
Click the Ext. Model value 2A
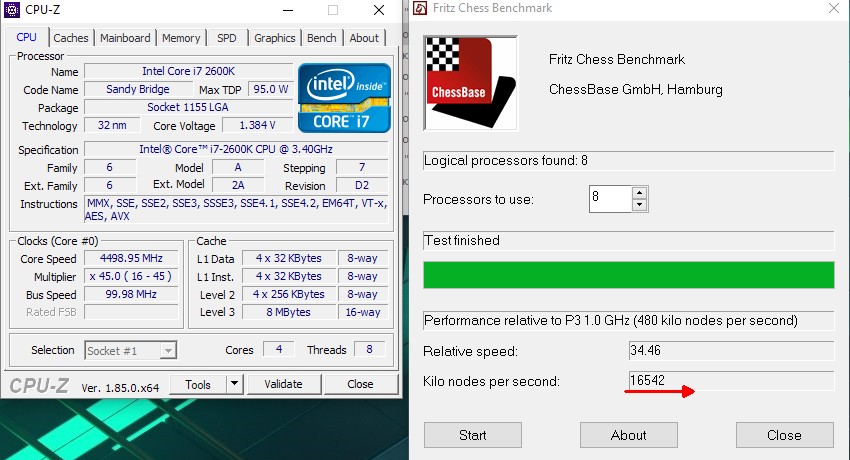[238, 185]
